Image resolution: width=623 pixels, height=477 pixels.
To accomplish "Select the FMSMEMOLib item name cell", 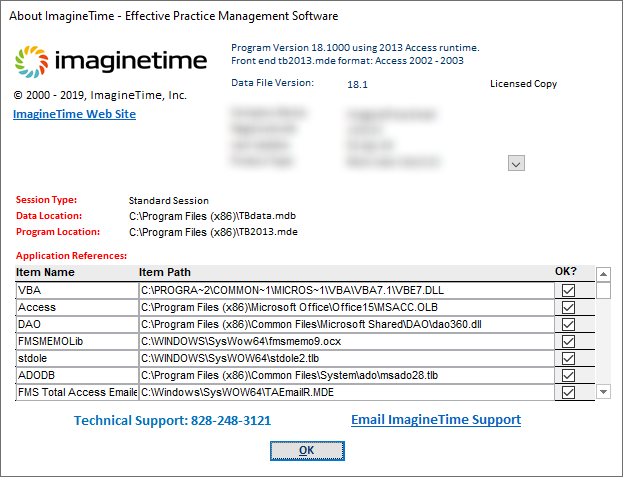I will pyautogui.click(x=77, y=342).
